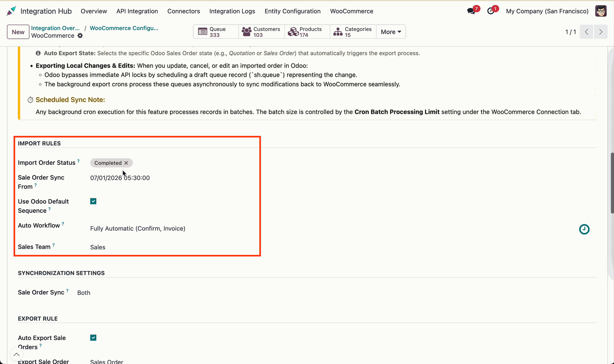Open the conversations chat icon with 7 badge

[x=471, y=11]
